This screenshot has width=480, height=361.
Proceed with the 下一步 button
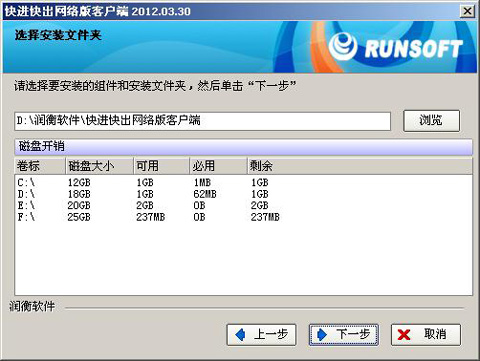coord(344,334)
